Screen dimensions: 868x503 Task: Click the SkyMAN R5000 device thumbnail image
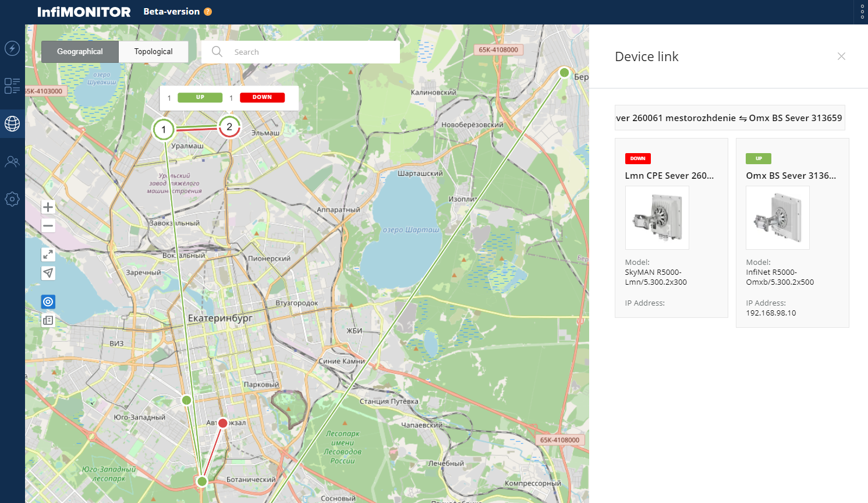(657, 218)
